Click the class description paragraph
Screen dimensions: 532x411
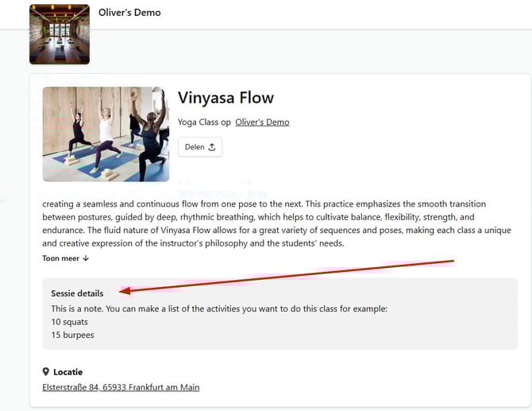(277, 223)
